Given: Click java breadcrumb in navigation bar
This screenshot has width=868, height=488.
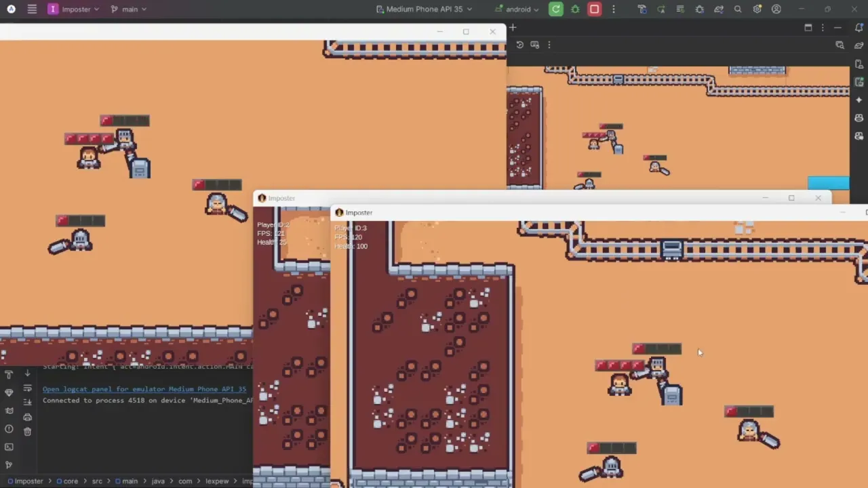Looking at the screenshot, I should pyautogui.click(x=158, y=481).
